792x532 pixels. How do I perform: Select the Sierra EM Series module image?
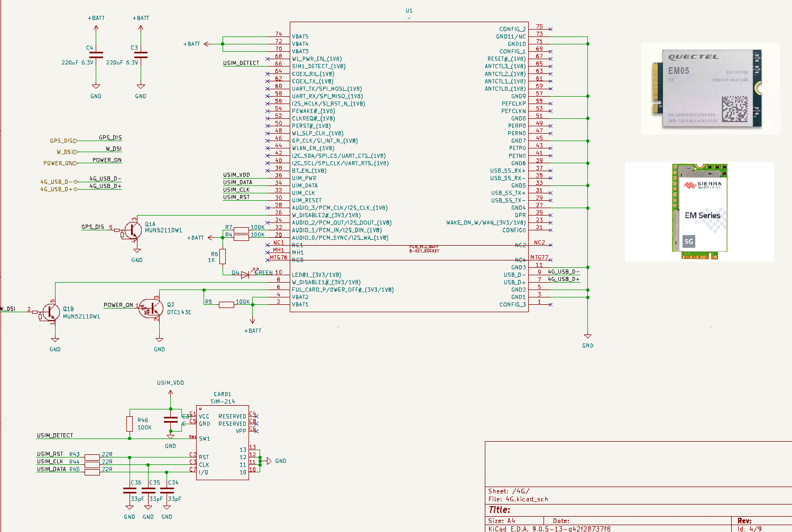[699, 212]
